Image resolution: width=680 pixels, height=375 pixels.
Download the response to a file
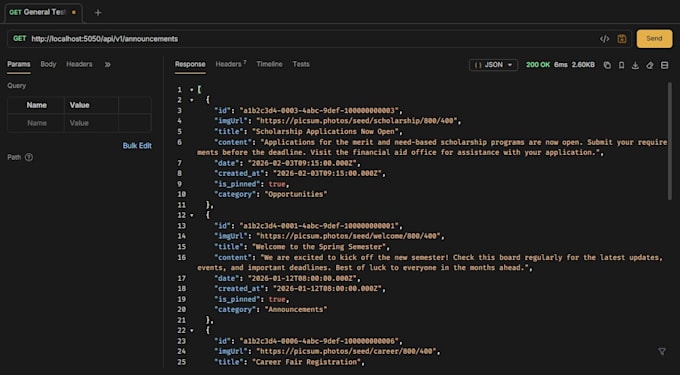[635, 65]
